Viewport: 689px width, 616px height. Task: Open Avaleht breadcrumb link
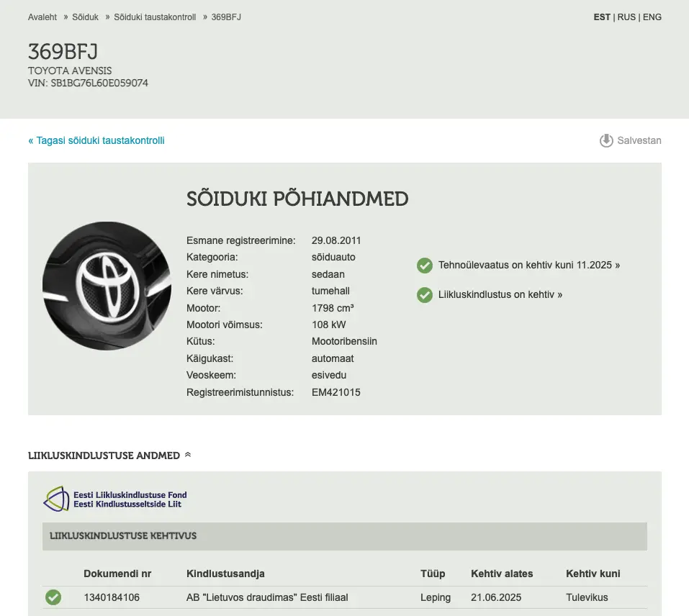tap(42, 17)
